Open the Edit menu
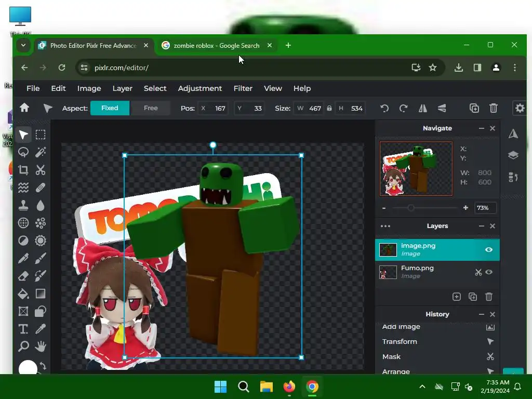The height and width of the screenshot is (399, 532). [58, 88]
